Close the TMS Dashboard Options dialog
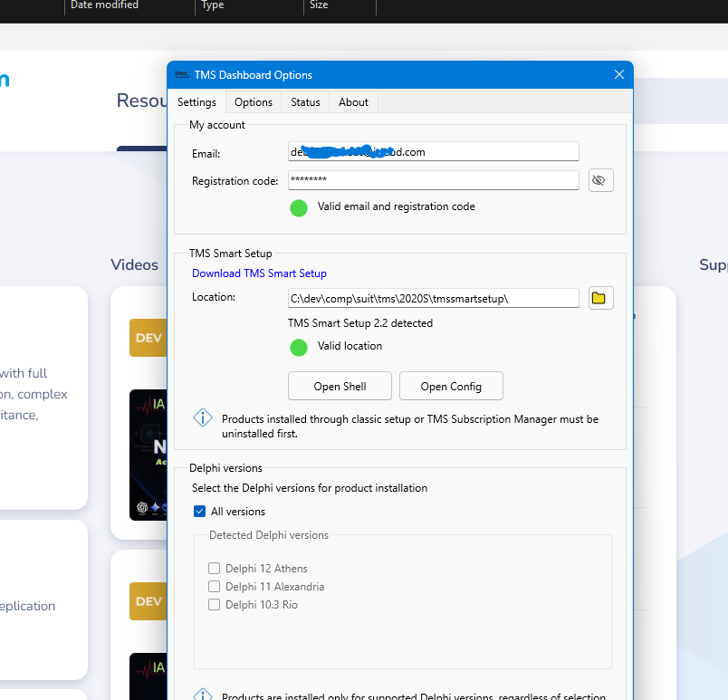The image size is (728, 700). point(619,75)
